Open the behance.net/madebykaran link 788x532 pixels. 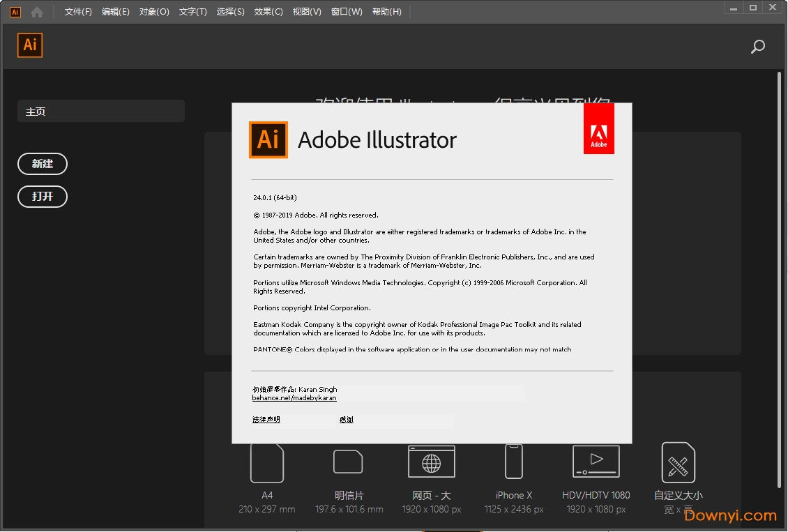pos(294,398)
